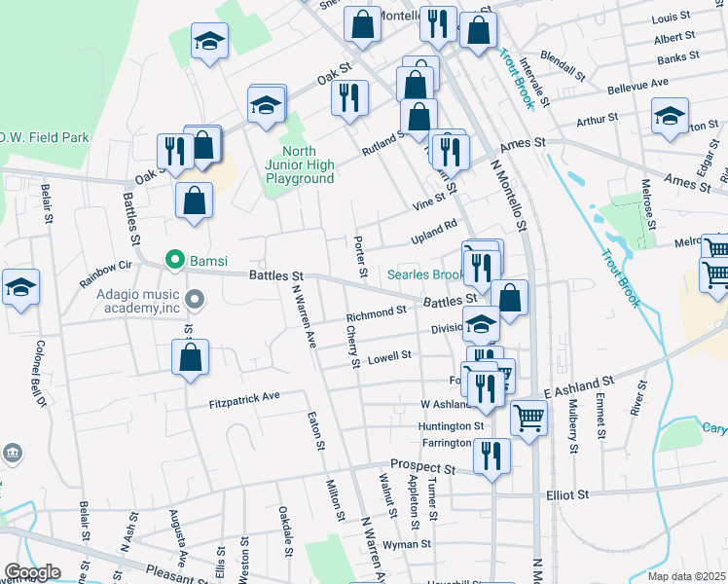The width and height of the screenshot is (728, 584).
Task: Click the Porter St street label
Action: 360,257
